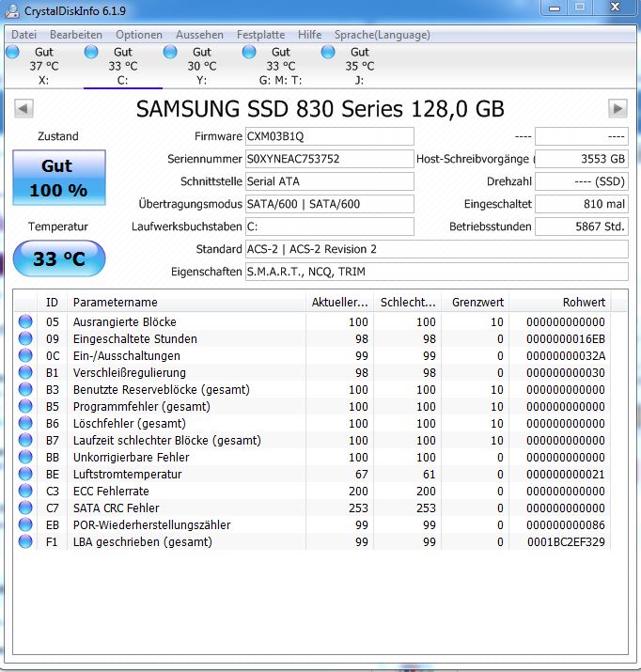Click the 33 °C temperature button
The height and width of the screenshot is (672, 641).
59,258
